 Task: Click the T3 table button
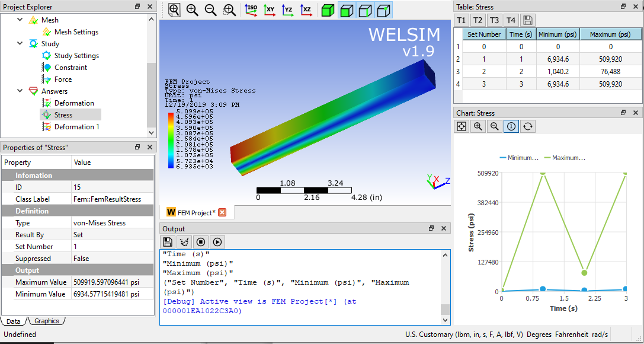(x=494, y=20)
